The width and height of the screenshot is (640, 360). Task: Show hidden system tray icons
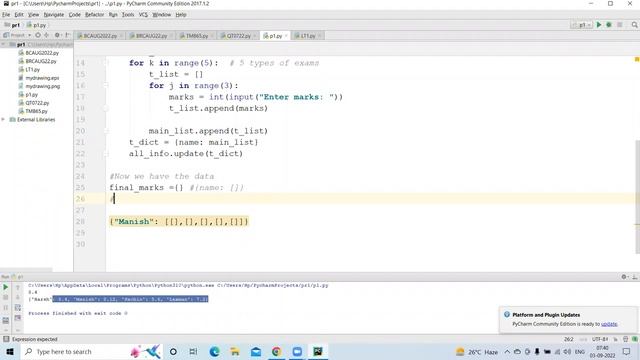507,351
